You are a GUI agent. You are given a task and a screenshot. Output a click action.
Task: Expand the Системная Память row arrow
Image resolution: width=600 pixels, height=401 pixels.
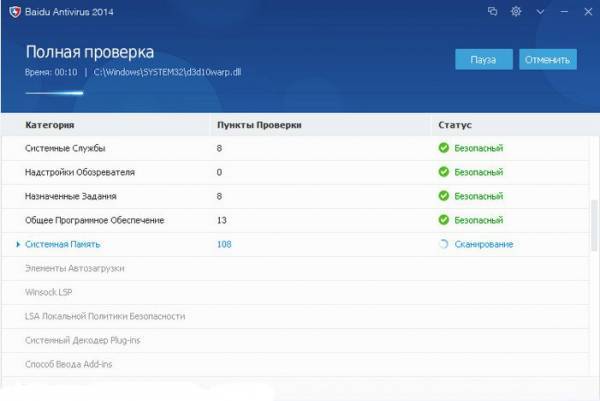click(x=18, y=244)
